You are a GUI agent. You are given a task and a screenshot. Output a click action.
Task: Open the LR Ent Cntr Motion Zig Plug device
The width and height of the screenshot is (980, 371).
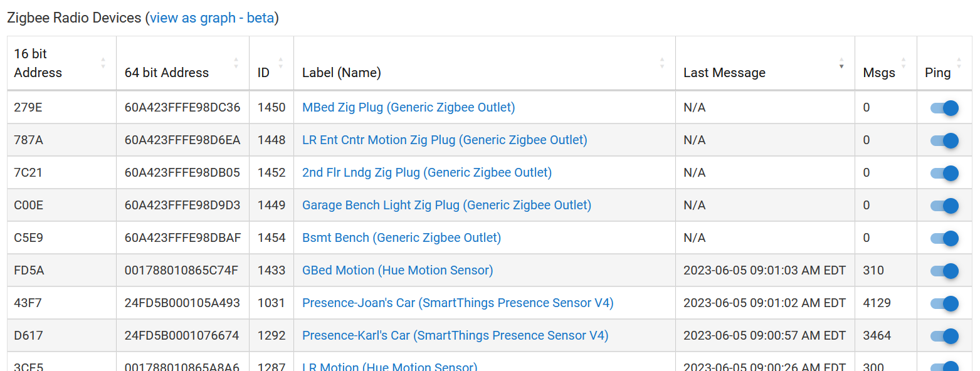(445, 140)
